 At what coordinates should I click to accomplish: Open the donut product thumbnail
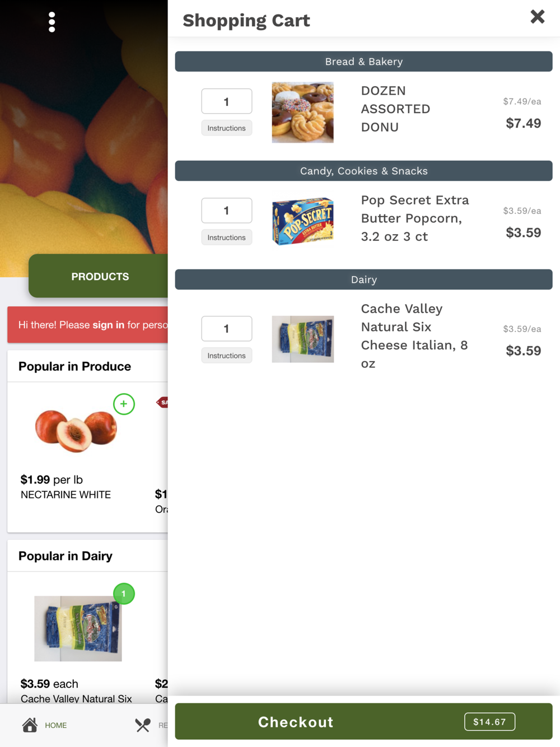click(302, 113)
